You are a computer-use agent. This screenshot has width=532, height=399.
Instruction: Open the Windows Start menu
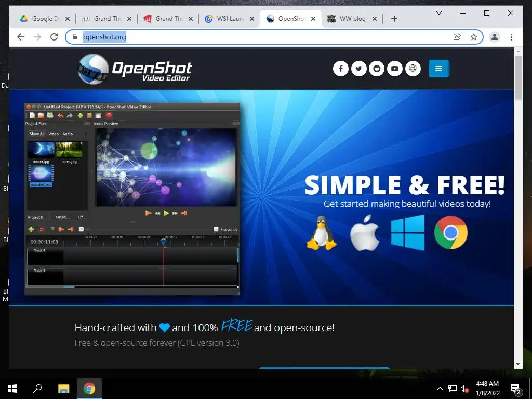(x=12, y=389)
